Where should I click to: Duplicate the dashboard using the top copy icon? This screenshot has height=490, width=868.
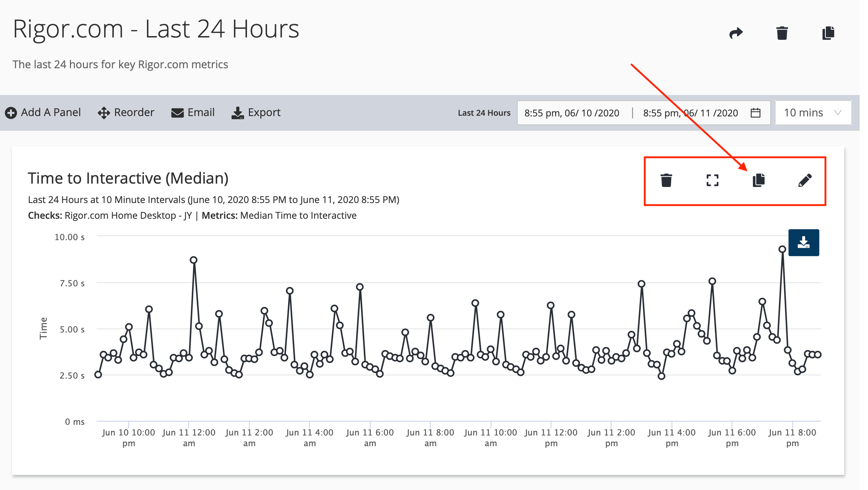click(x=828, y=33)
